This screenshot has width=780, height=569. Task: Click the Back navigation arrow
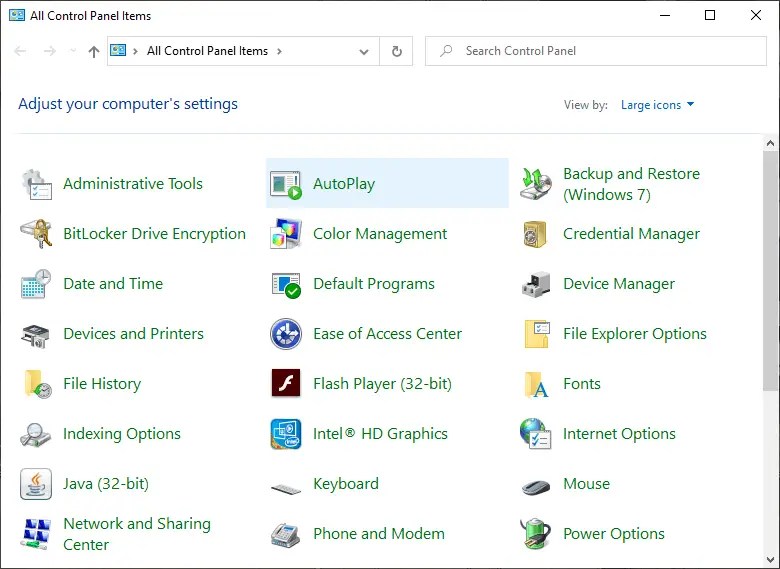point(20,51)
